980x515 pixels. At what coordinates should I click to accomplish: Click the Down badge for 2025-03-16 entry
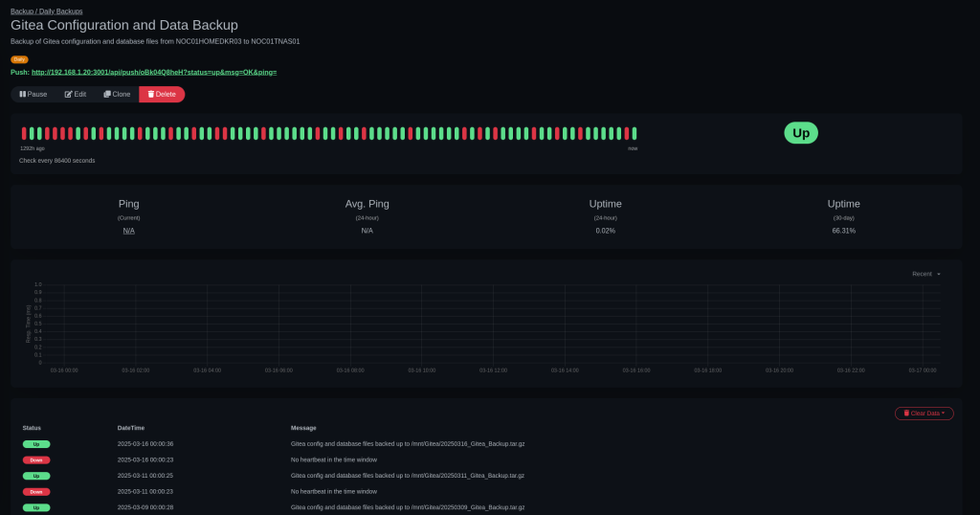(x=36, y=459)
